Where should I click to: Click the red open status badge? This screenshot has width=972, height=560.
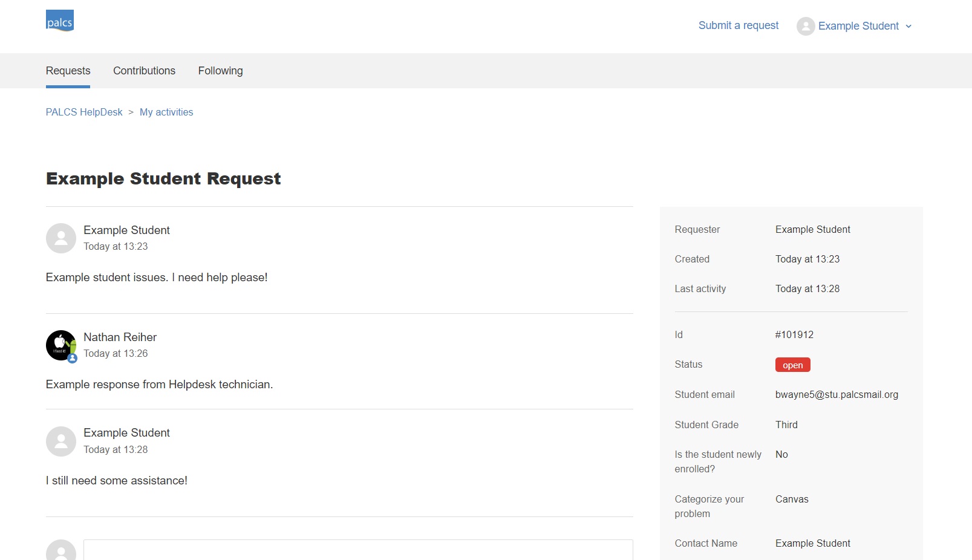pyautogui.click(x=792, y=365)
